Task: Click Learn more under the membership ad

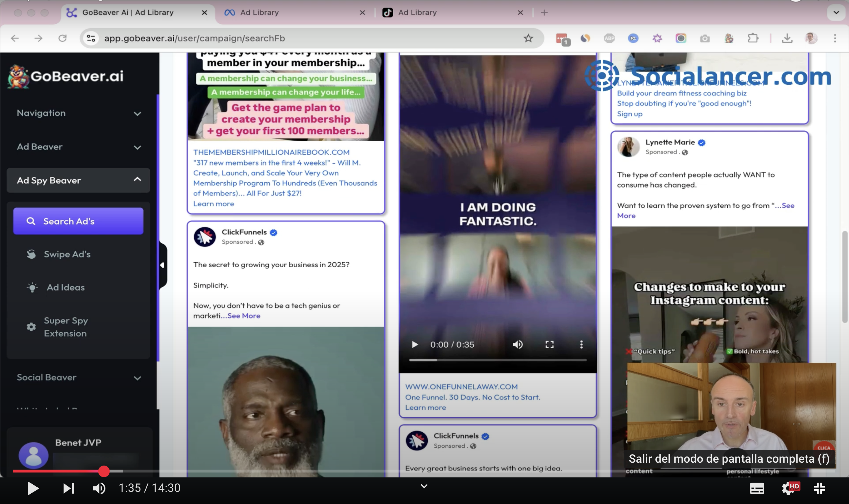Action: click(x=214, y=204)
